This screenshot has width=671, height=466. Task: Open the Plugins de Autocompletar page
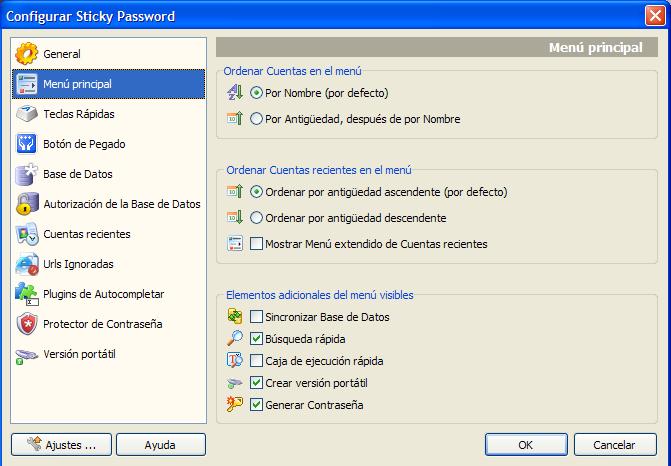[109, 294]
